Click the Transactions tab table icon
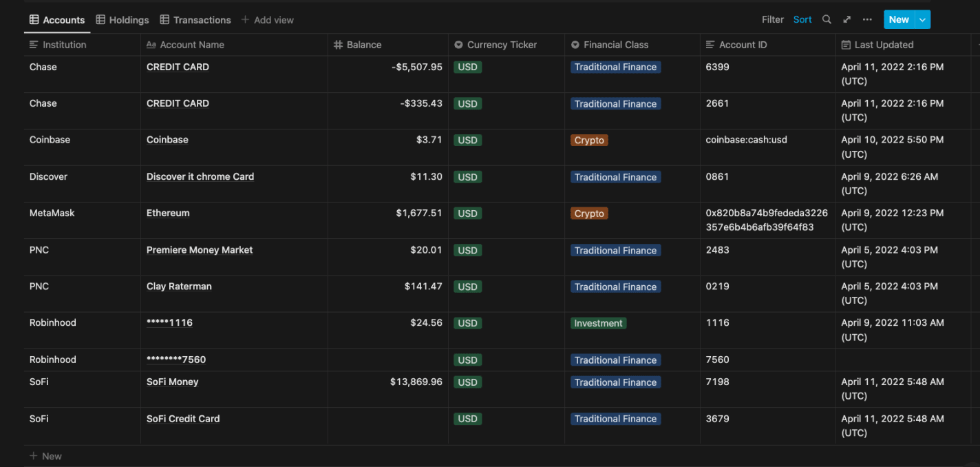The height and width of the screenshot is (467, 980). click(164, 20)
